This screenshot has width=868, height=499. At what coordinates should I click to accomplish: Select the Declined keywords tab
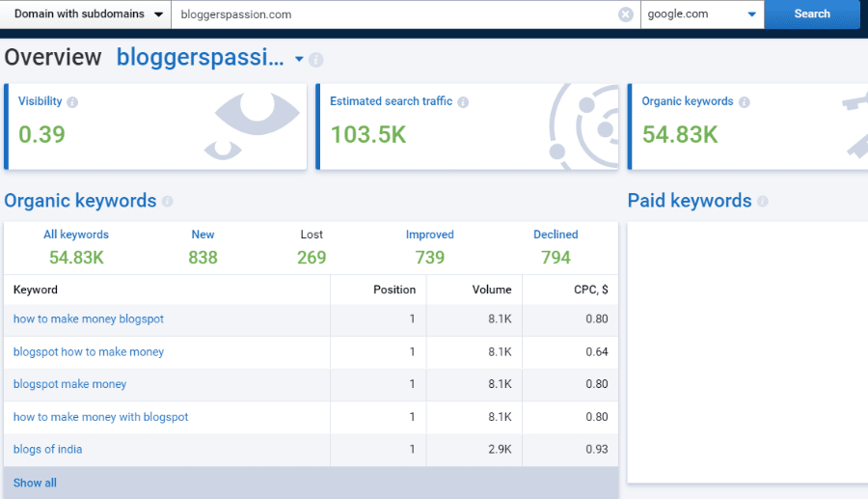[x=556, y=235]
